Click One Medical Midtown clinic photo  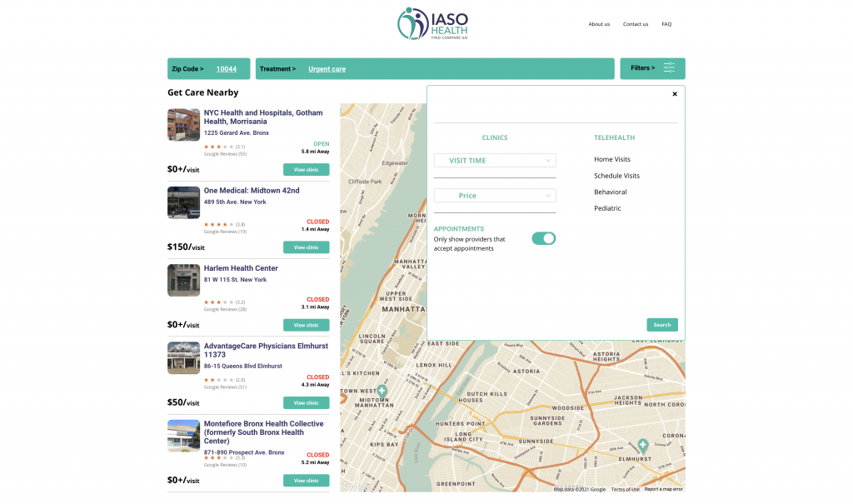pyautogui.click(x=183, y=202)
